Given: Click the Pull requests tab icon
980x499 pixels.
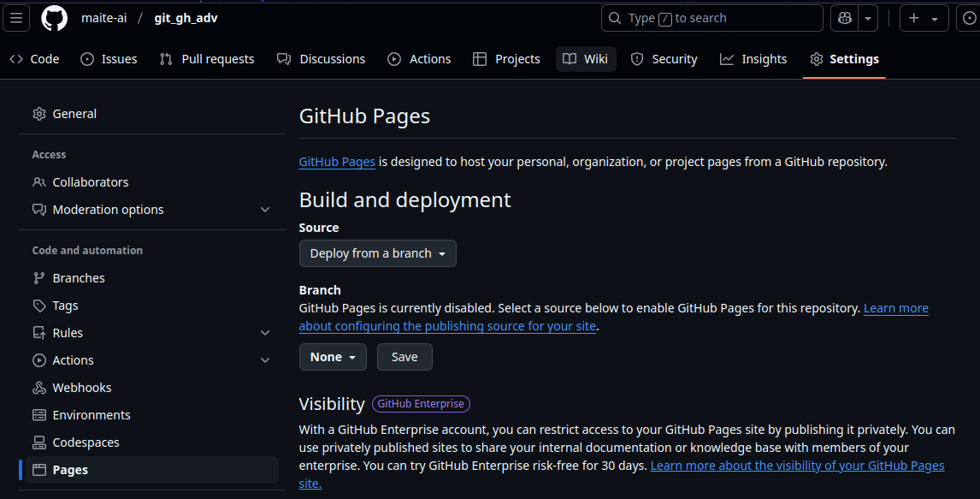Looking at the screenshot, I should (166, 59).
